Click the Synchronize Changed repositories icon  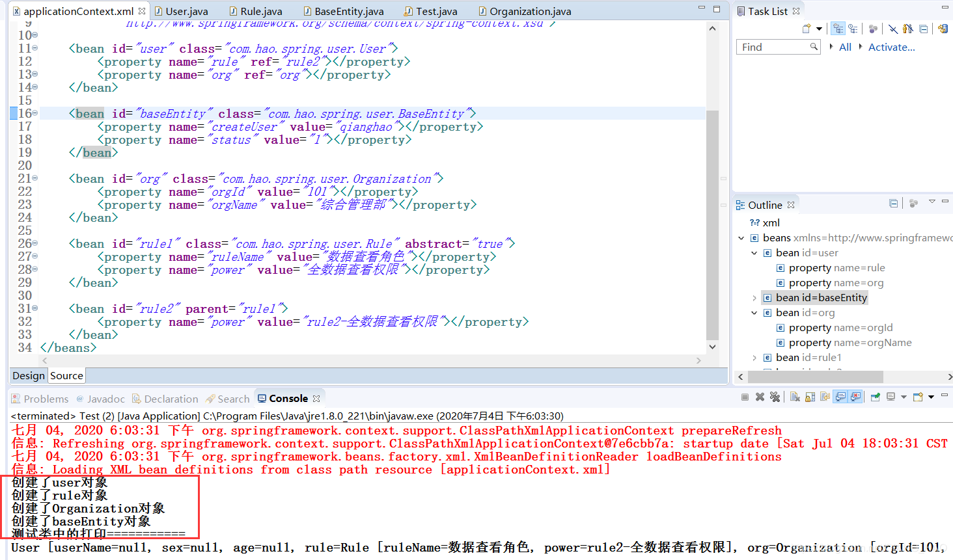[943, 29]
